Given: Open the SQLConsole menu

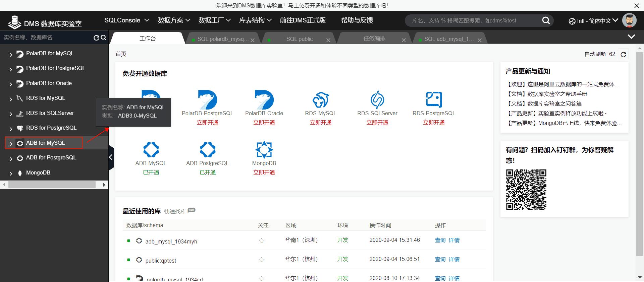Looking at the screenshot, I should click(x=127, y=20).
